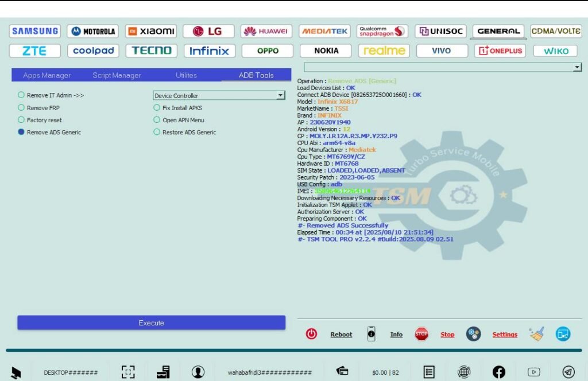Click the 'Removed ADS Successfully' log line
Image resolution: width=588 pixels, height=381 pixels.
pos(343,225)
